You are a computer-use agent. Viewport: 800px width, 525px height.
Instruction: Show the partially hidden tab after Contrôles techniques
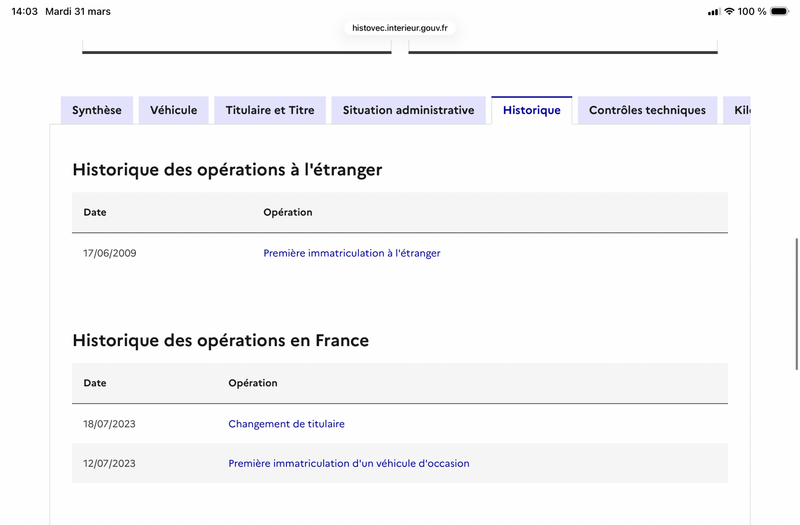(738, 110)
